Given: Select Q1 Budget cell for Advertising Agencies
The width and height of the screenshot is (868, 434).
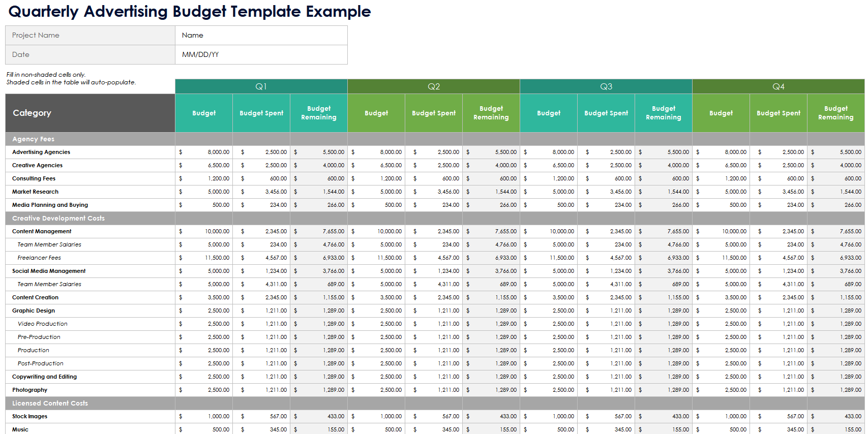Looking at the screenshot, I should 204,152.
